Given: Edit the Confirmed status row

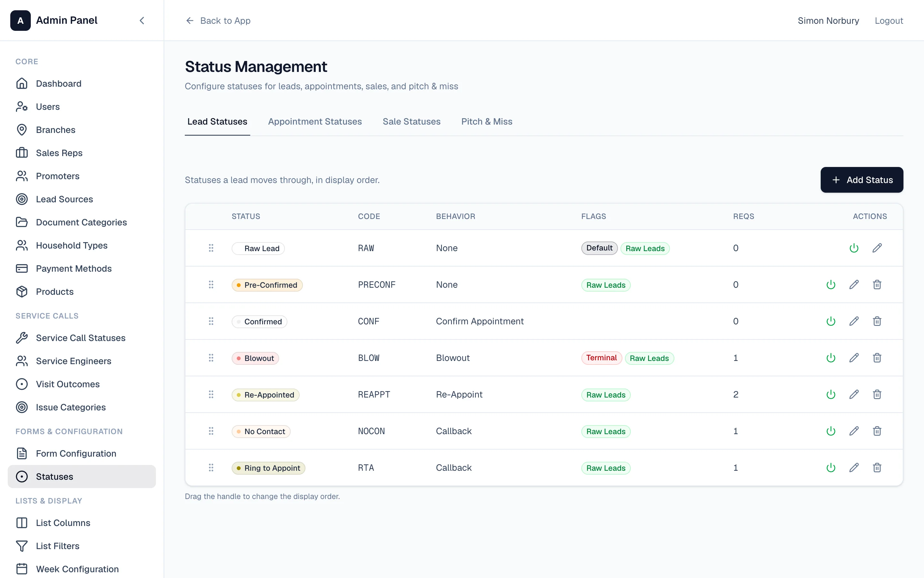Looking at the screenshot, I should pos(854,321).
